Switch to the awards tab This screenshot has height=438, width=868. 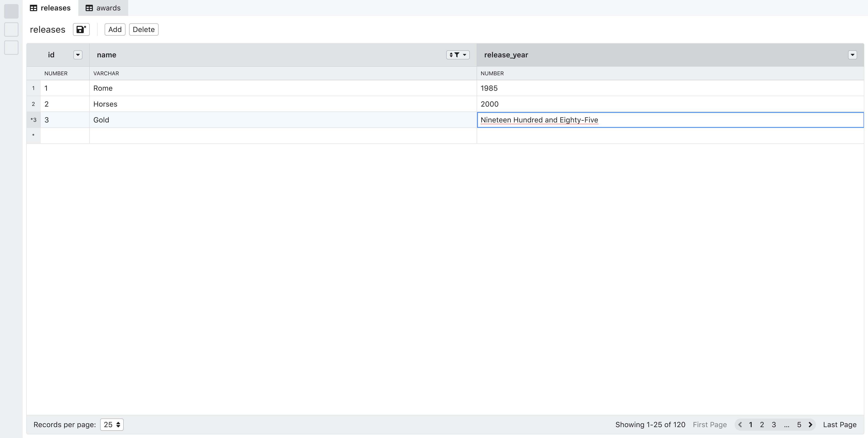(103, 8)
